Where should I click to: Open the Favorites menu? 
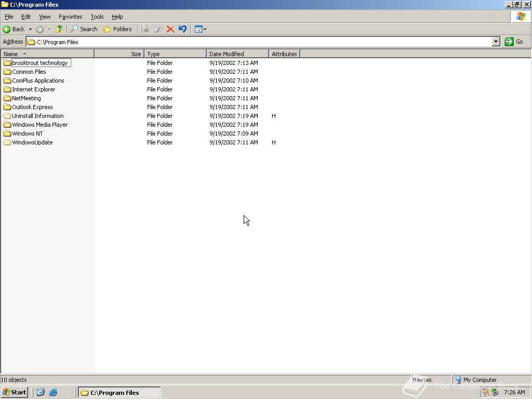(x=70, y=17)
